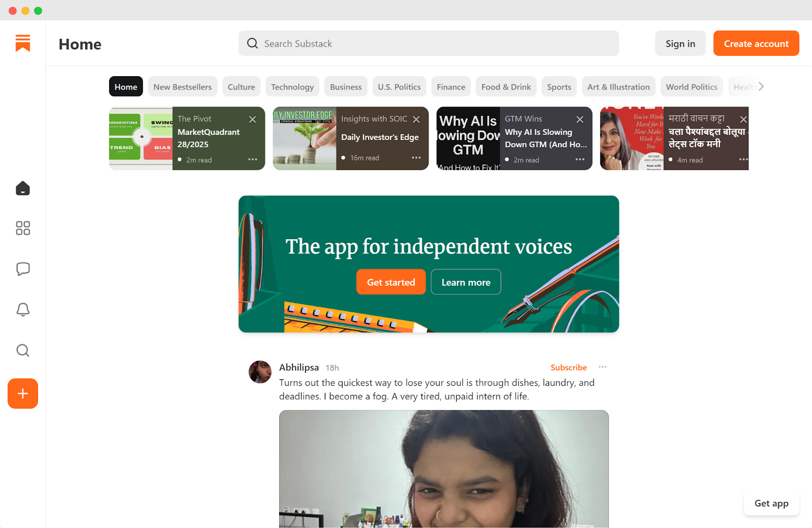This screenshot has height=528, width=812.
Task: Open more options on Daily Investor's Edge card
Action: click(x=416, y=157)
